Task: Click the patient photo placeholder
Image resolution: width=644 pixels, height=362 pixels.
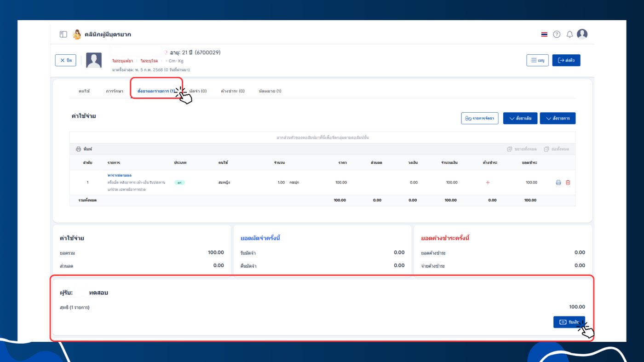Action: [x=94, y=60]
